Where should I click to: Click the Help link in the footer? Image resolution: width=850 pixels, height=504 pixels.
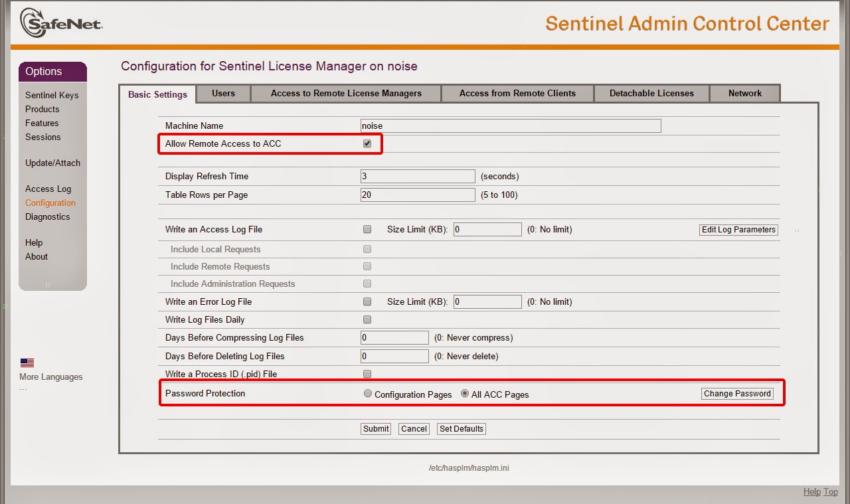coord(812,491)
